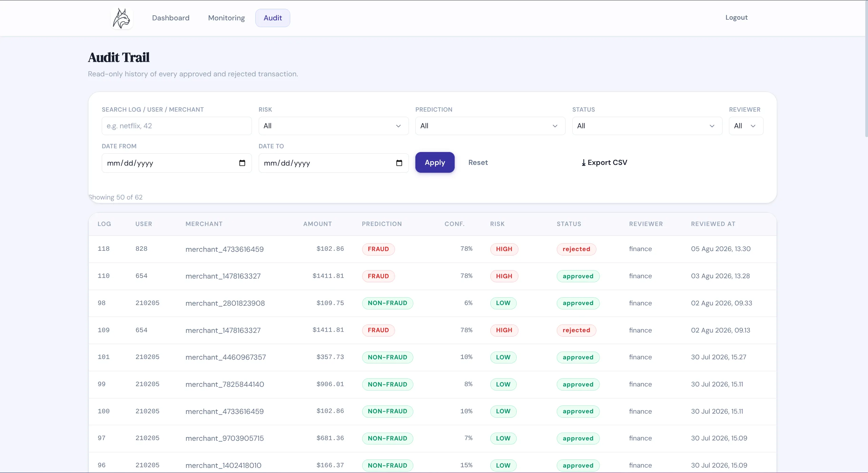Click the LOW risk badge for log 101
The height and width of the screenshot is (473, 868).
tap(503, 357)
